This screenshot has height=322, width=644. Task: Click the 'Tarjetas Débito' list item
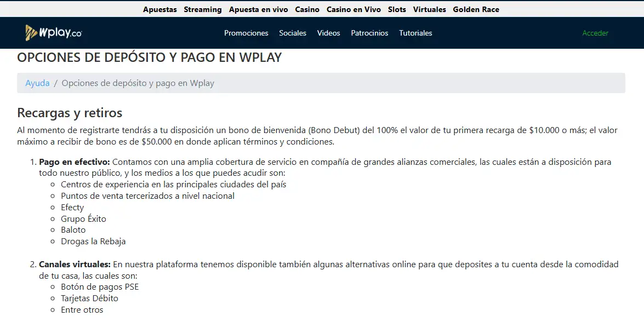click(x=89, y=298)
